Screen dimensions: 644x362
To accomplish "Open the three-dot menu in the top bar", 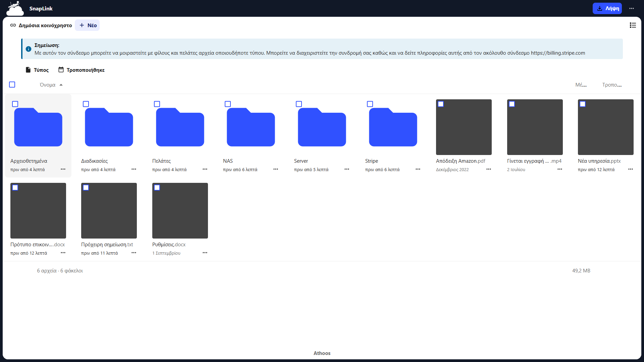I will 632,8.
